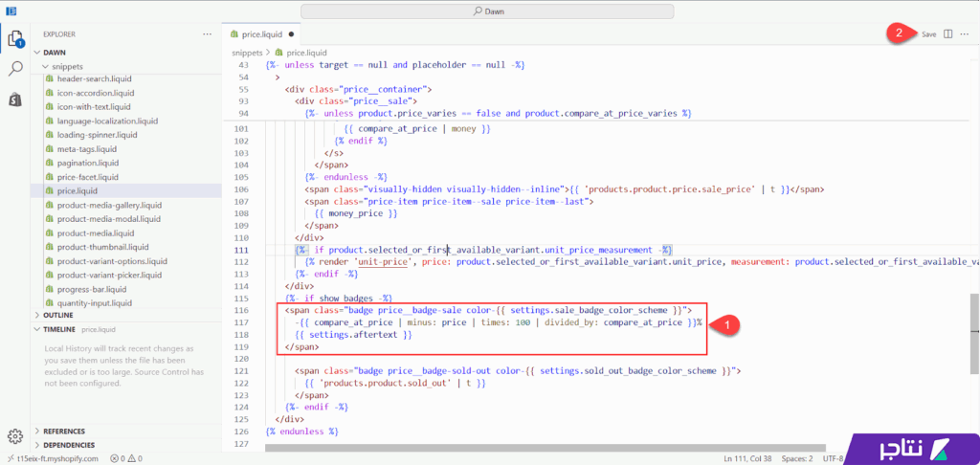Click the application menu icon at top-left
Screen dimensions: 980x465
tap(11, 11)
